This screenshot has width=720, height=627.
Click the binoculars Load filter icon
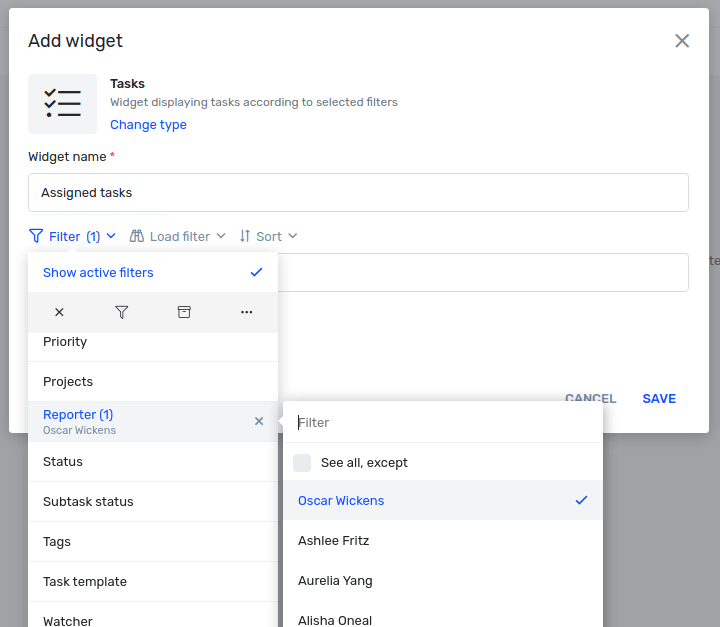pyautogui.click(x=136, y=236)
